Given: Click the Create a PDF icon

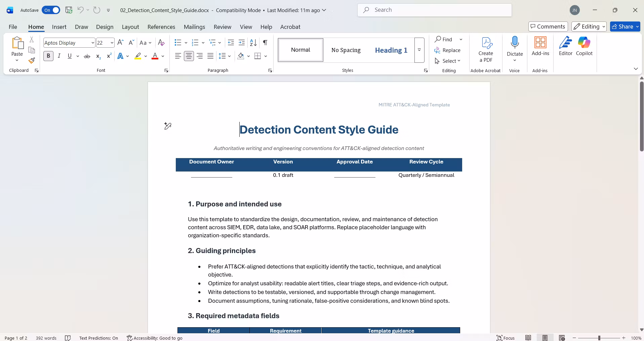Looking at the screenshot, I should 486,50.
